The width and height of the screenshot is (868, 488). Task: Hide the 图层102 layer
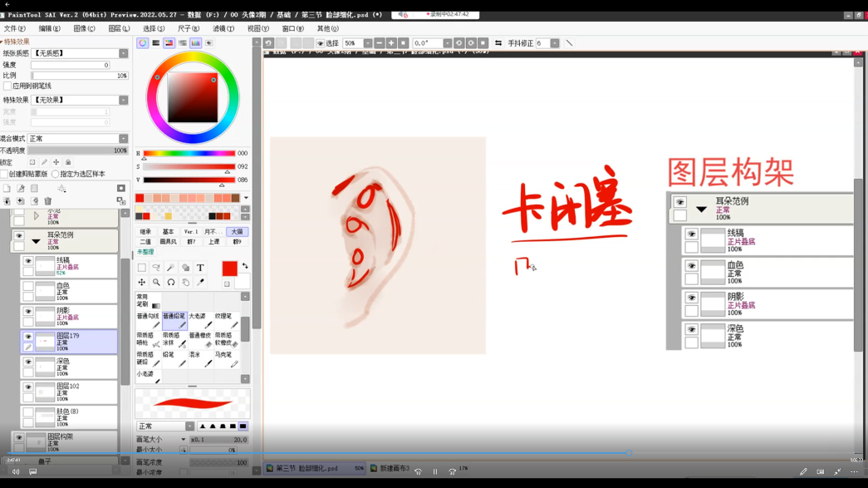pos(28,387)
